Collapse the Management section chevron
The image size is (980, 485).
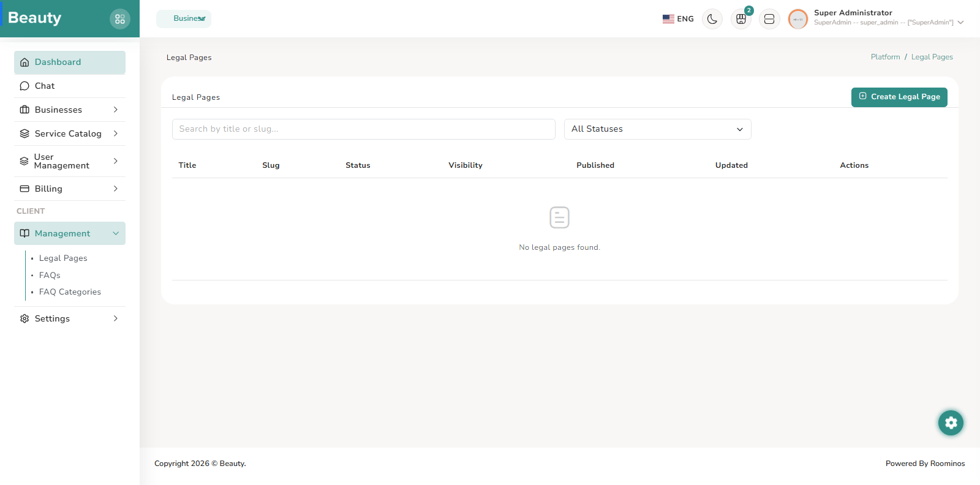click(x=115, y=233)
